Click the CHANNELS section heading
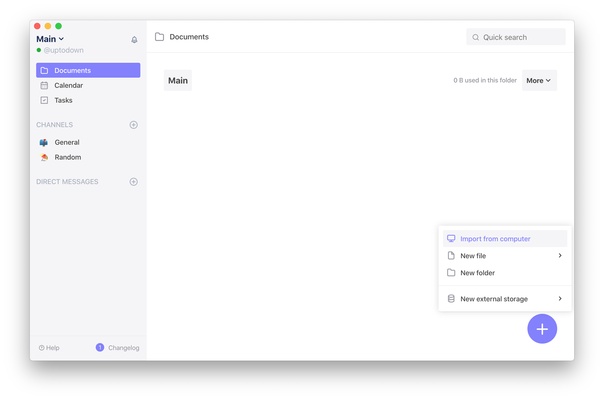Image resolution: width=604 pixels, height=400 pixels. [54, 125]
